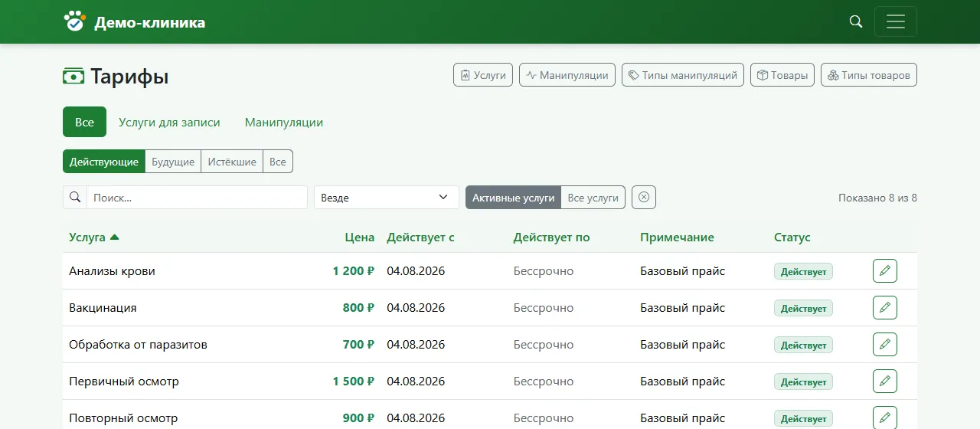Expand the Везде dropdown
Image resolution: width=980 pixels, height=429 pixels.
tap(387, 197)
